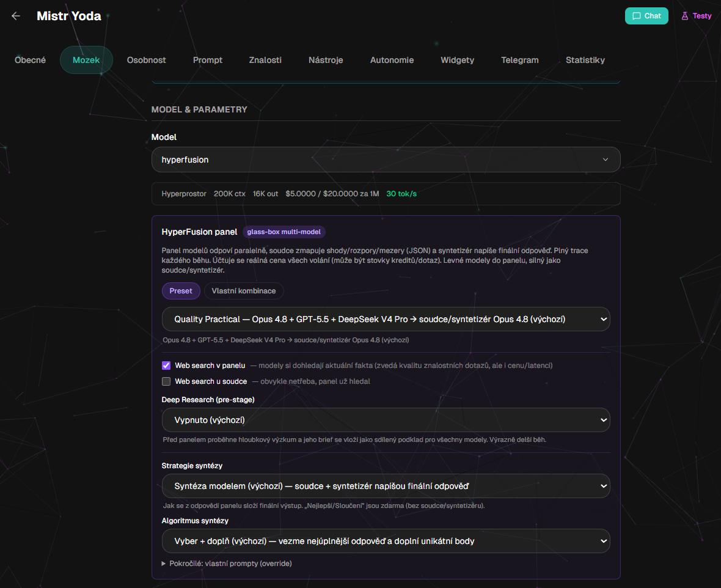Click the Deep Research (pre-stage) label

208,400
